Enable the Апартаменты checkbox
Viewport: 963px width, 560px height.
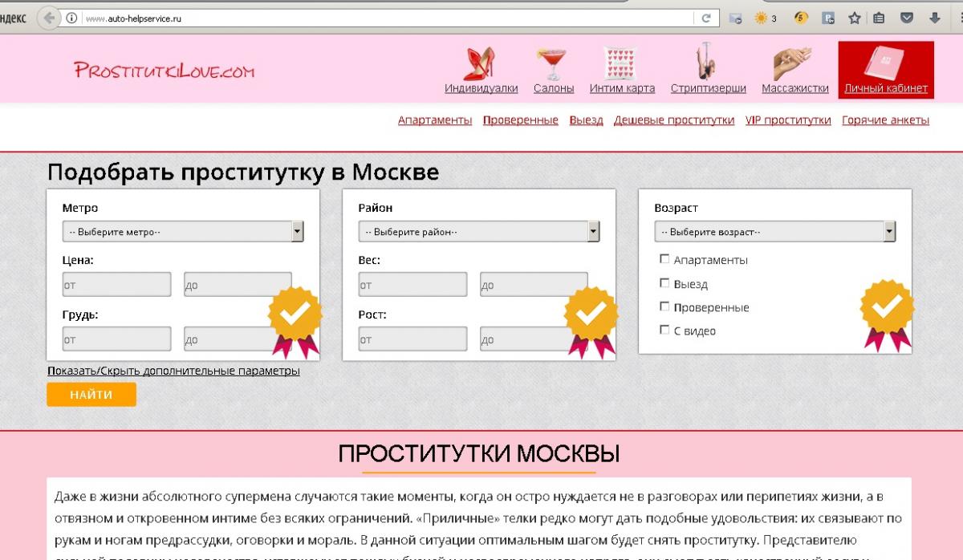tap(664, 259)
